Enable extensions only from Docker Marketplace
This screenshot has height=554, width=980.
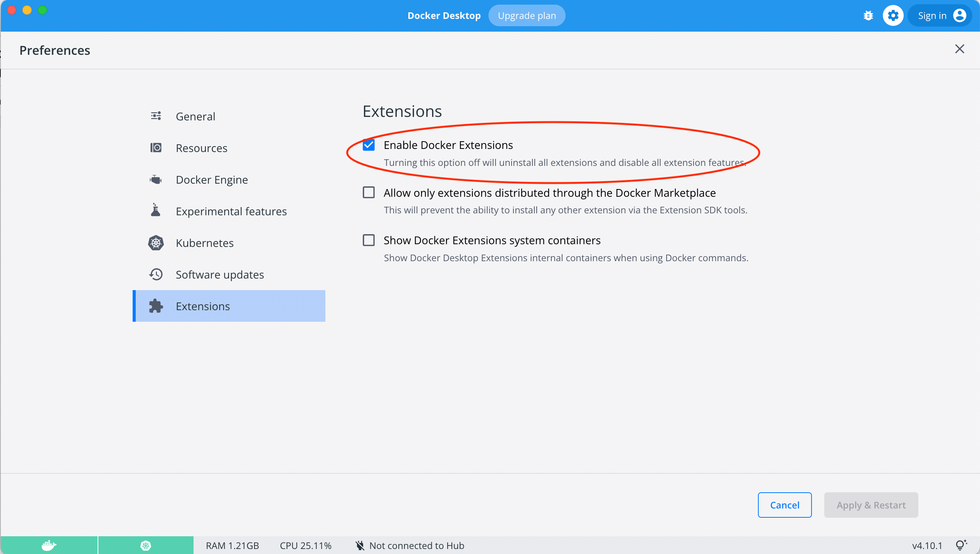369,192
